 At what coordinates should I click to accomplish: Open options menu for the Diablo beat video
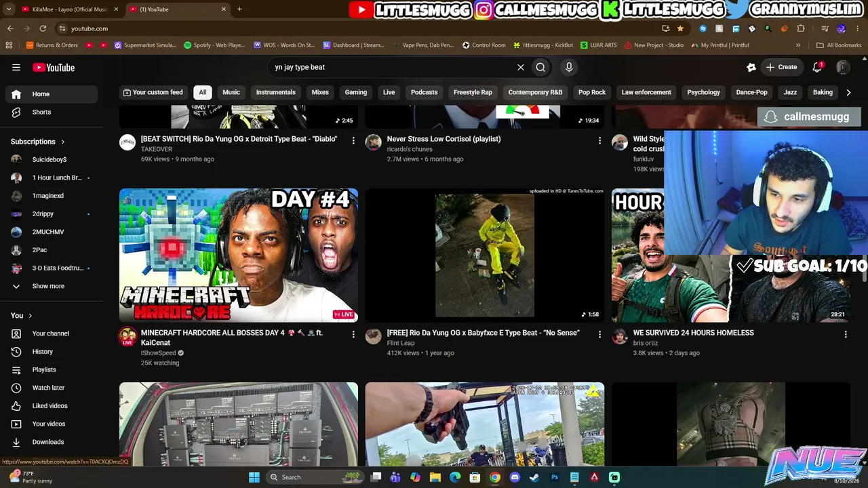pyautogui.click(x=353, y=140)
